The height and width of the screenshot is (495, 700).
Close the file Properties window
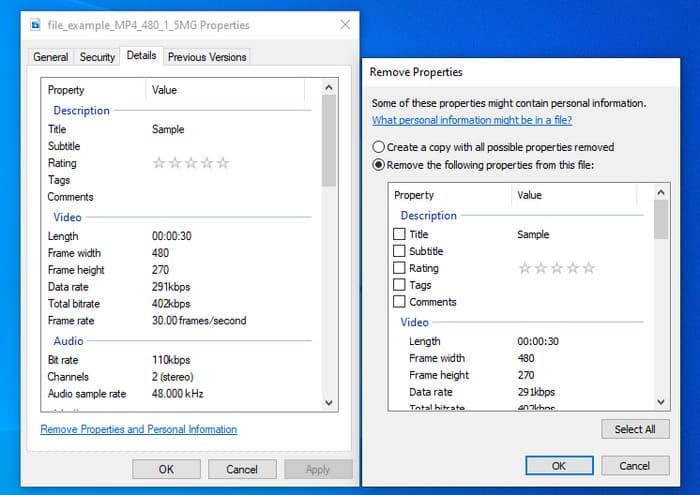click(x=345, y=25)
